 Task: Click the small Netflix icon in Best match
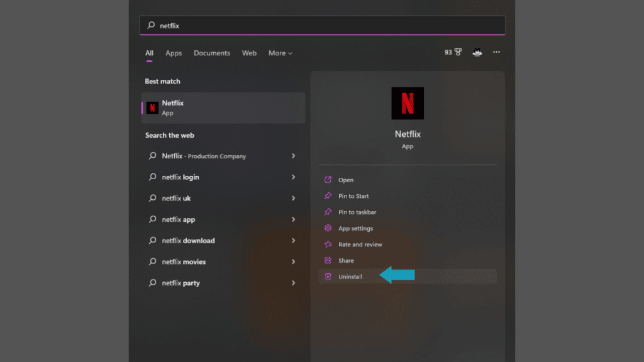152,107
